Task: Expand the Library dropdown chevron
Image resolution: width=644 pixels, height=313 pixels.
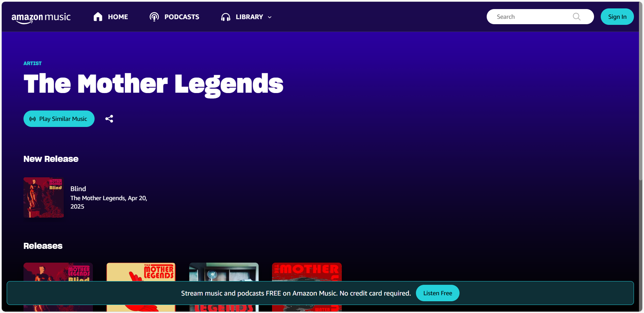Action: pos(270,17)
